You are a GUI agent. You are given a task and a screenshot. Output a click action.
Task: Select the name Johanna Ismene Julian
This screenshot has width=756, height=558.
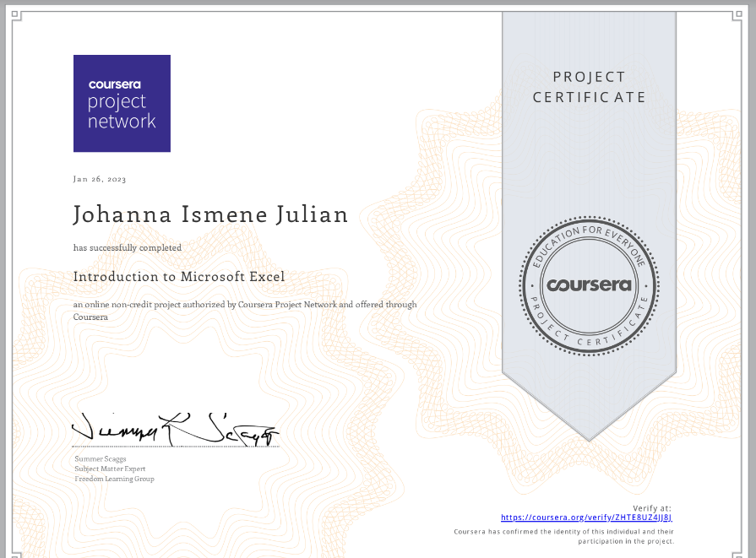(x=210, y=214)
